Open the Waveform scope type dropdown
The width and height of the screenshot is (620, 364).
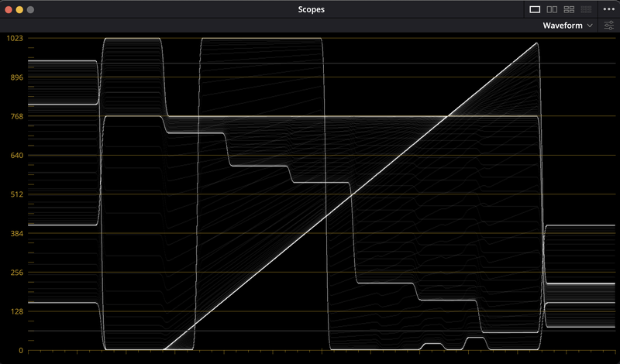click(567, 26)
